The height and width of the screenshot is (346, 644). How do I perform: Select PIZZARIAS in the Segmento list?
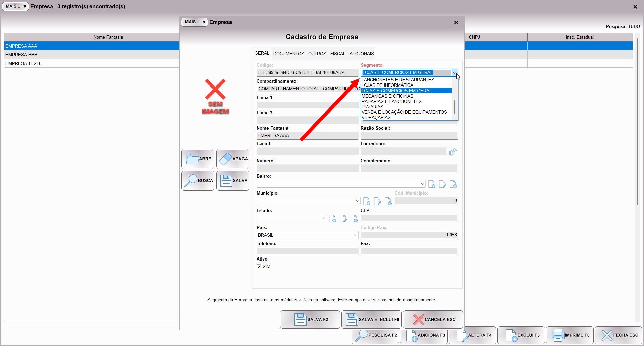372,107
